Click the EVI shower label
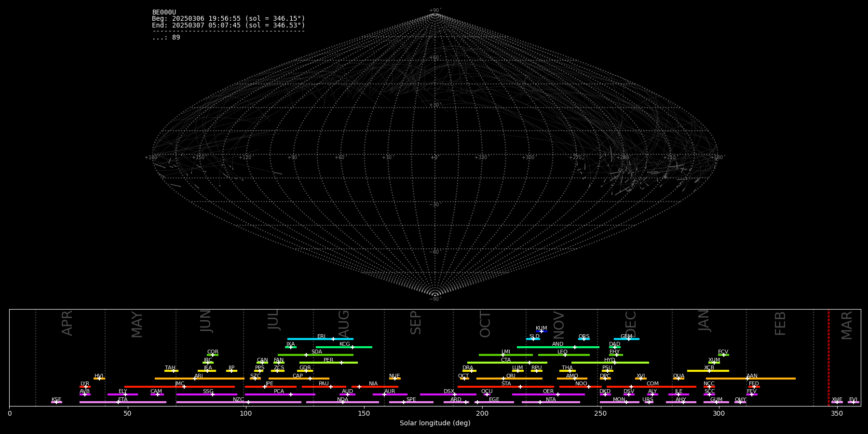 [853, 400]
